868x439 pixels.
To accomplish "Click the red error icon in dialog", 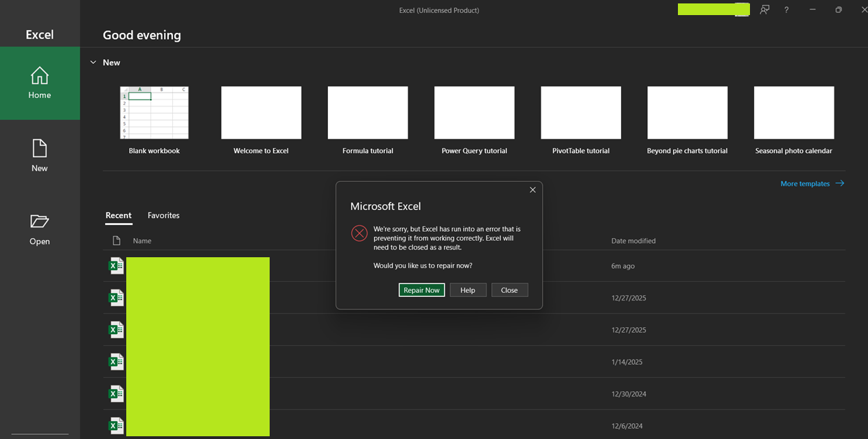I will [x=360, y=233].
